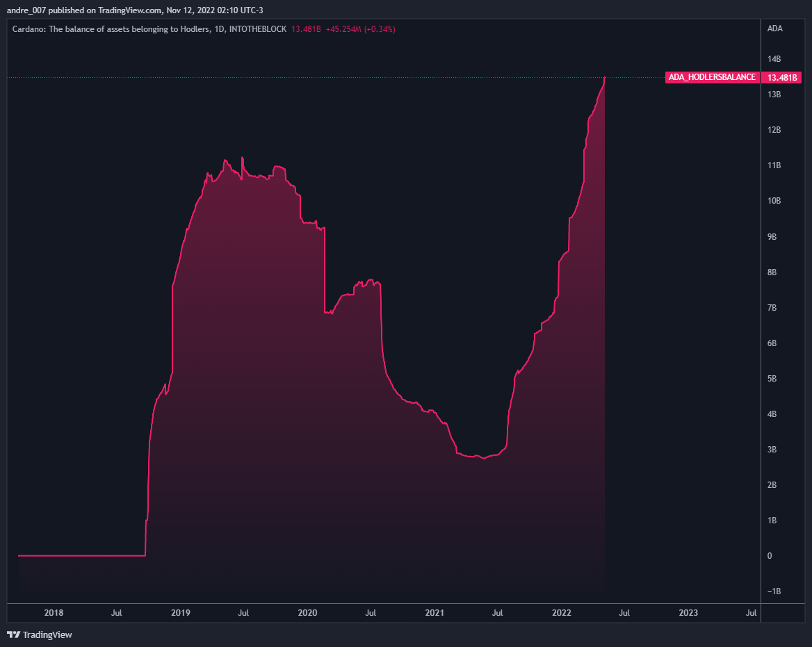This screenshot has width=812, height=647.
Task: Click the 3B price axis label
Action: tap(772, 449)
